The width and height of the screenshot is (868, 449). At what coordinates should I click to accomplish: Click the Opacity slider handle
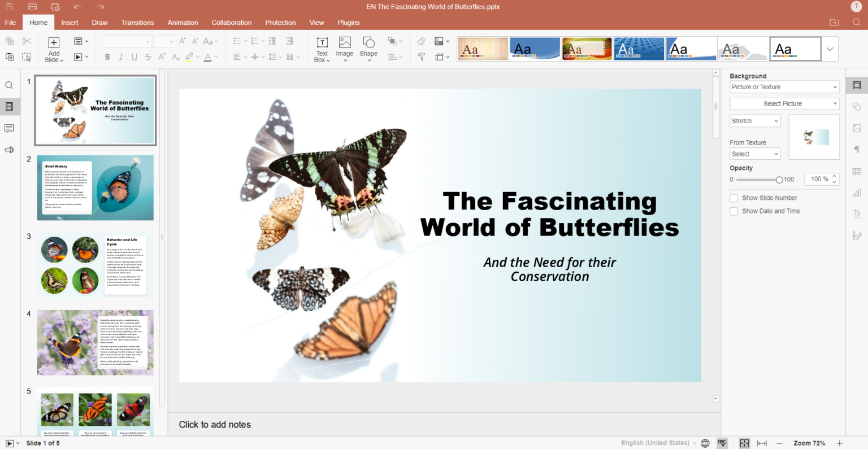click(x=779, y=180)
